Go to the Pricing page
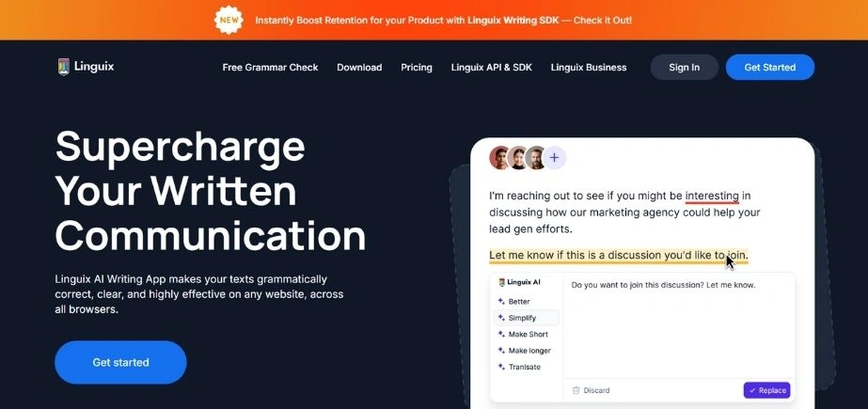 pos(417,68)
